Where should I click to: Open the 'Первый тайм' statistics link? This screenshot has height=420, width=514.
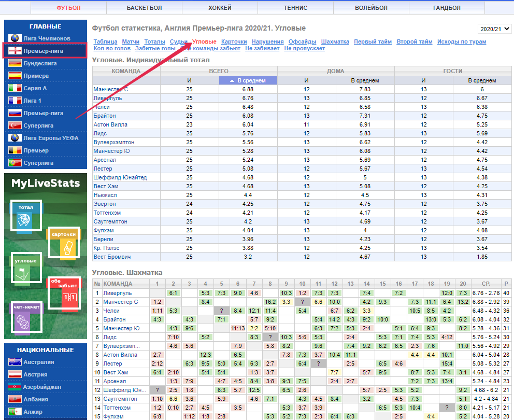pyautogui.click(x=373, y=41)
